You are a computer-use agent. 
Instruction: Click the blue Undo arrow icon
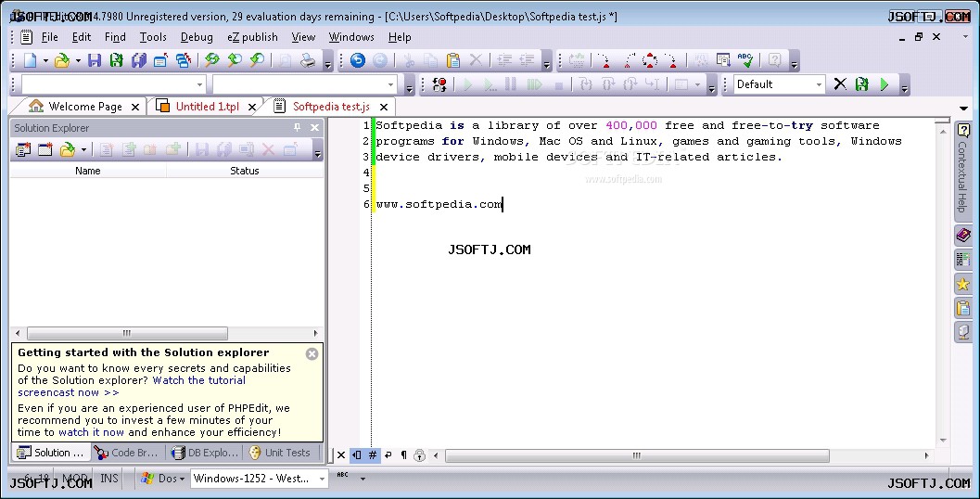(358, 60)
